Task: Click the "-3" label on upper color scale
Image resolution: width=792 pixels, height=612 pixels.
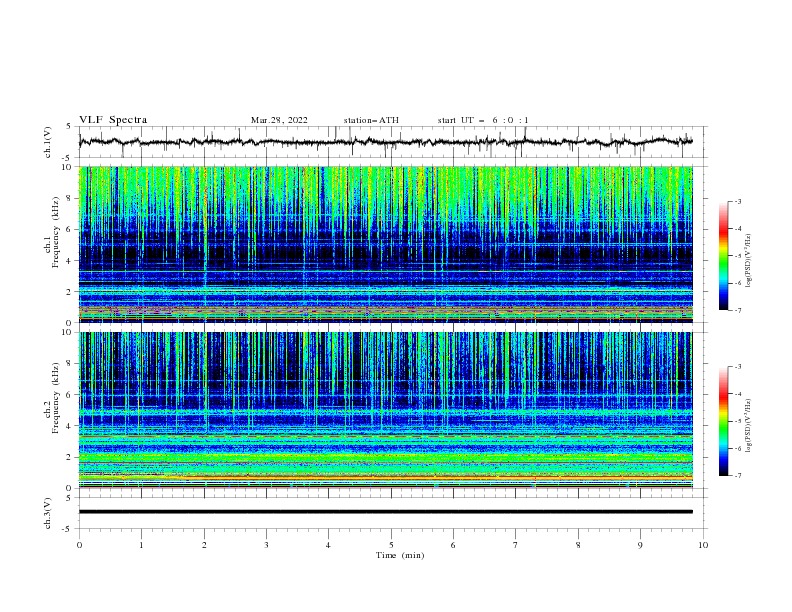Action: click(x=737, y=201)
